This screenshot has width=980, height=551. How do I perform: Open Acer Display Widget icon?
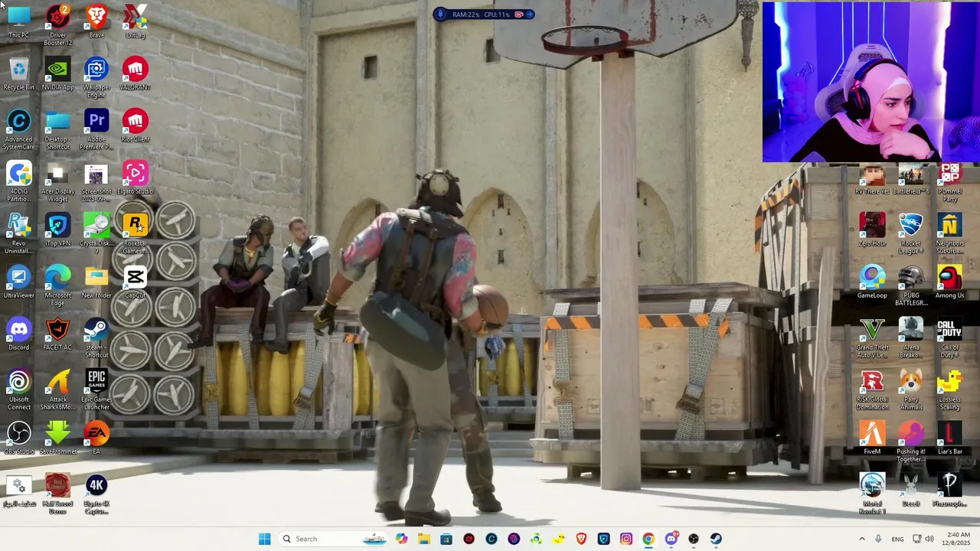tap(57, 181)
